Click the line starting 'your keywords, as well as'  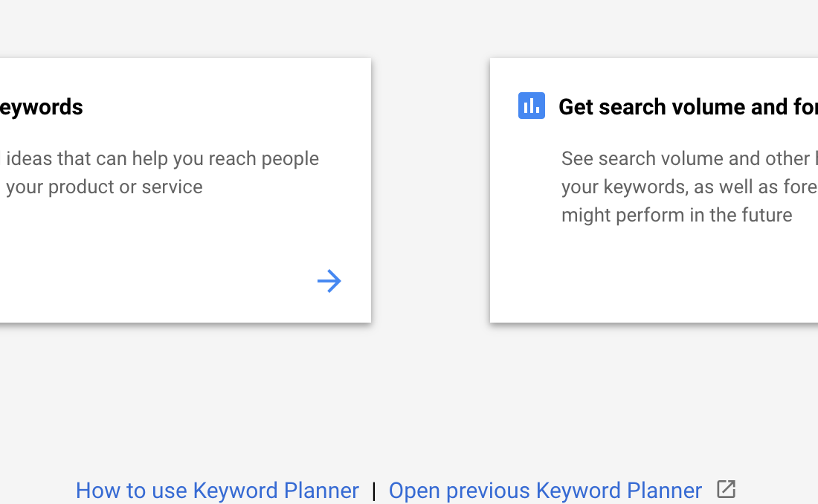click(689, 187)
